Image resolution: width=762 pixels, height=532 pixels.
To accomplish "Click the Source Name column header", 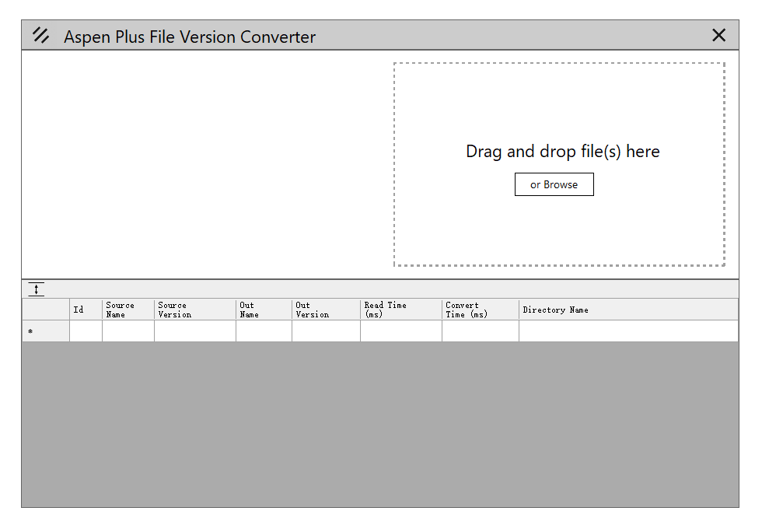I will pos(128,310).
